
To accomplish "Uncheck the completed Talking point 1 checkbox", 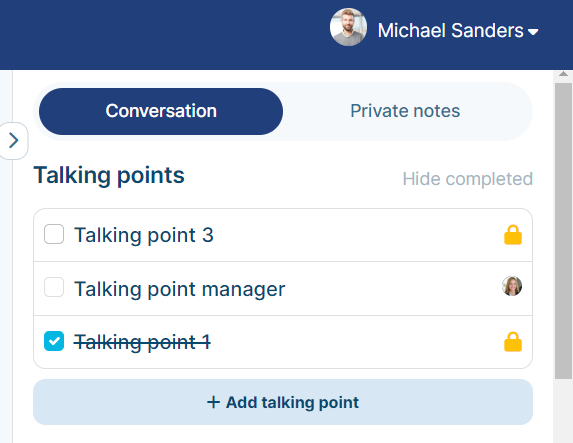I will (x=54, y=341).
